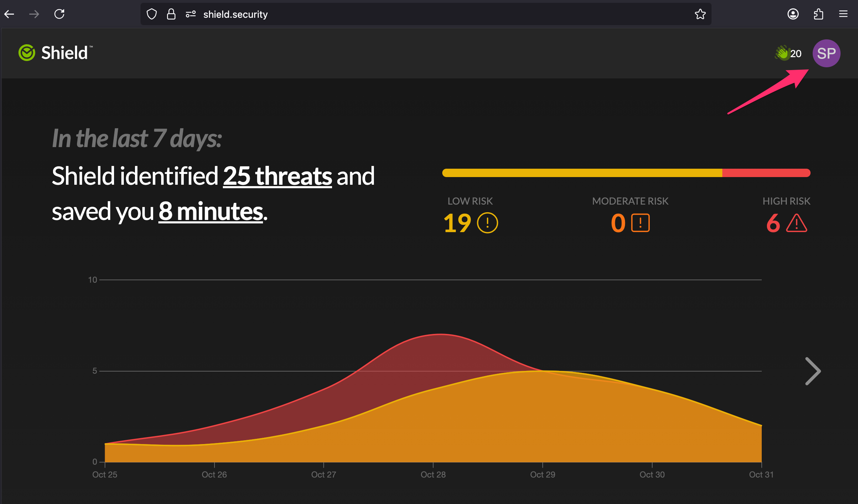858x504 pixels.
Task: Open the tracking protection shield icon
Action: 151,14
